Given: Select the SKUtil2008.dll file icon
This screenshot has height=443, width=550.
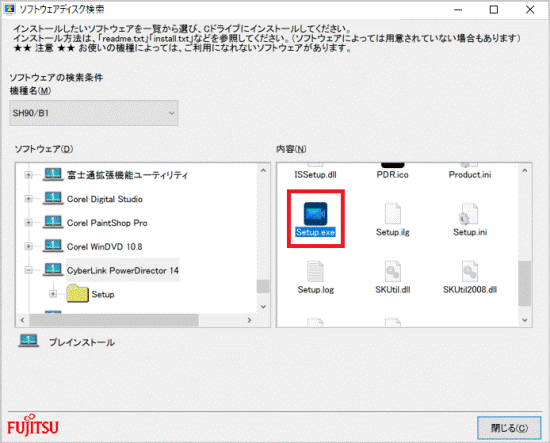Looking at the screenshot, I should tap(470, 271).
